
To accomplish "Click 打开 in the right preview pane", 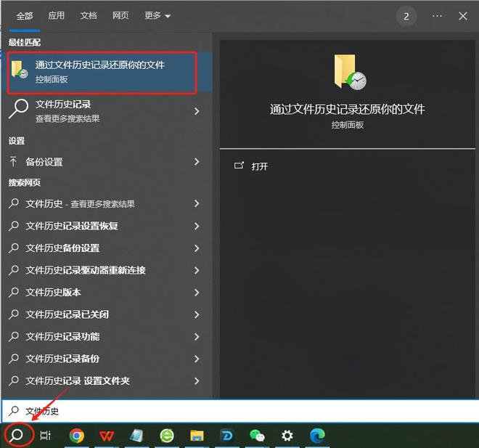I will (259, 166).
